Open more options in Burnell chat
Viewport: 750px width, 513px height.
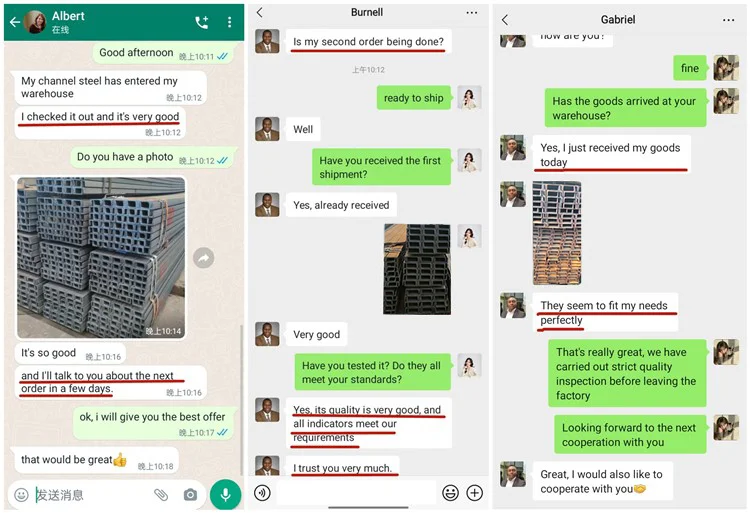[472, 12]
